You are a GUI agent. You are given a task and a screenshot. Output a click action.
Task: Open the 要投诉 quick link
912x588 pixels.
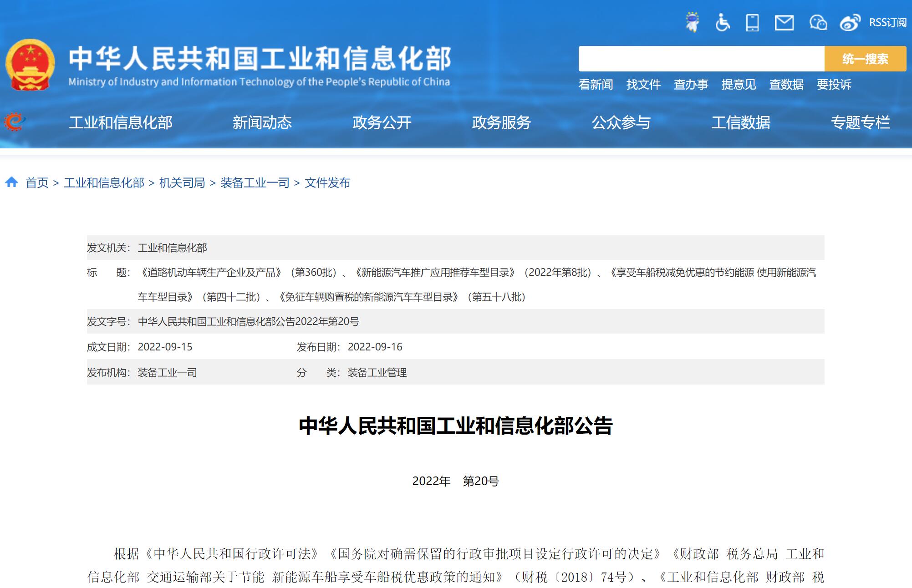click(x=834, y=85)
